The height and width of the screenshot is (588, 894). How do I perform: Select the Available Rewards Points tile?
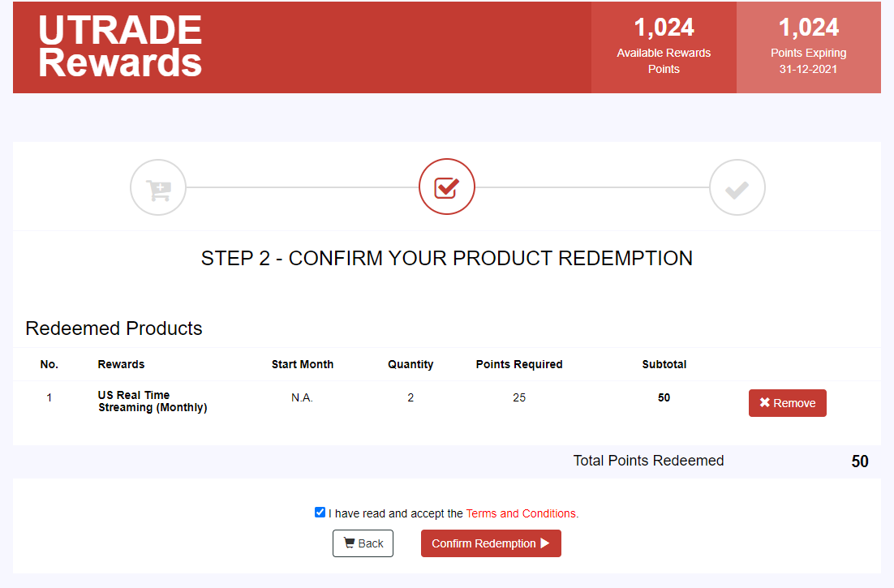[664, 47]
